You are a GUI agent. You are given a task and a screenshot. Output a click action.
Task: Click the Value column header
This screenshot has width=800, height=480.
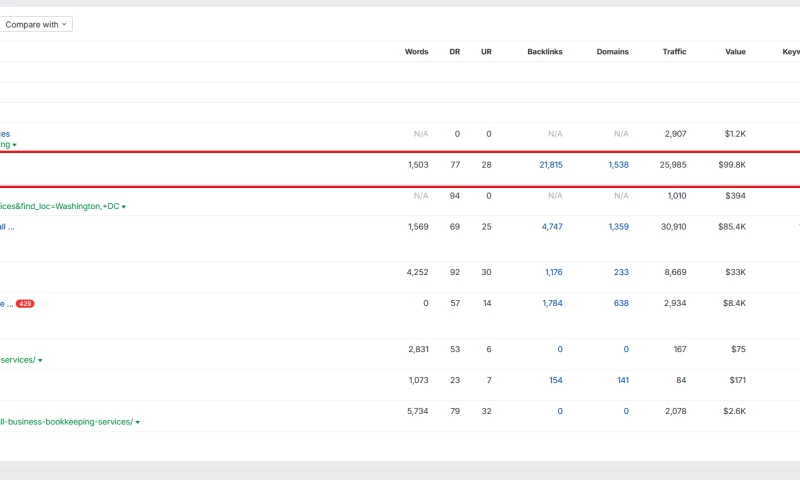point(735,52)
